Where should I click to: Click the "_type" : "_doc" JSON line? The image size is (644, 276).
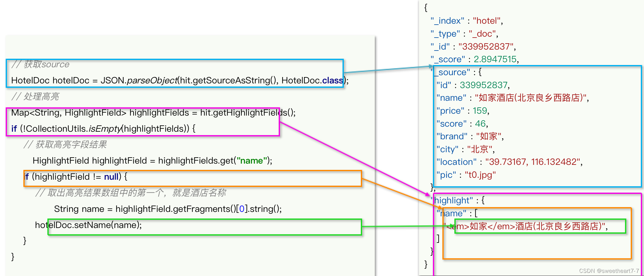pos(464,34)
